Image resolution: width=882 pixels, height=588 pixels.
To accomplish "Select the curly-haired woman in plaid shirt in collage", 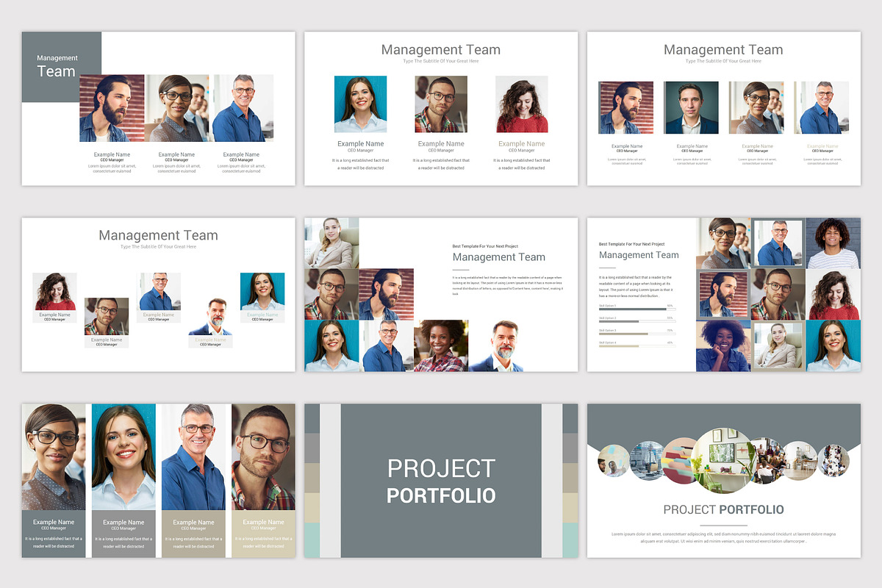I will point(441,345).
